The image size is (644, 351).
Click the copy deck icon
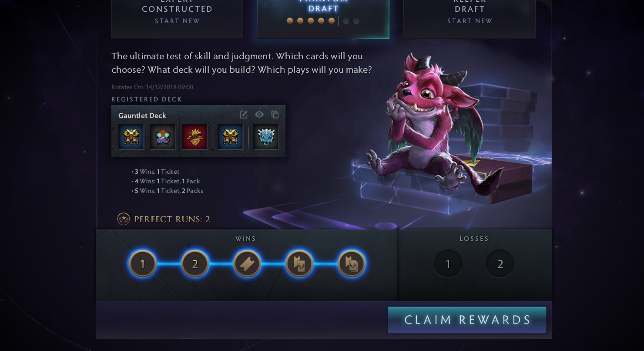(275, 115)
